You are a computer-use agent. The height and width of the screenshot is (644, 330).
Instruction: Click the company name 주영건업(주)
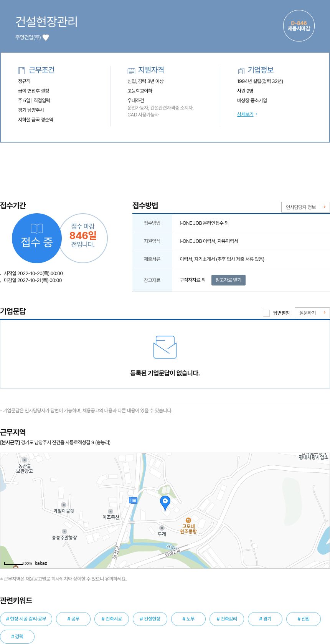click(x=28, y=38)
